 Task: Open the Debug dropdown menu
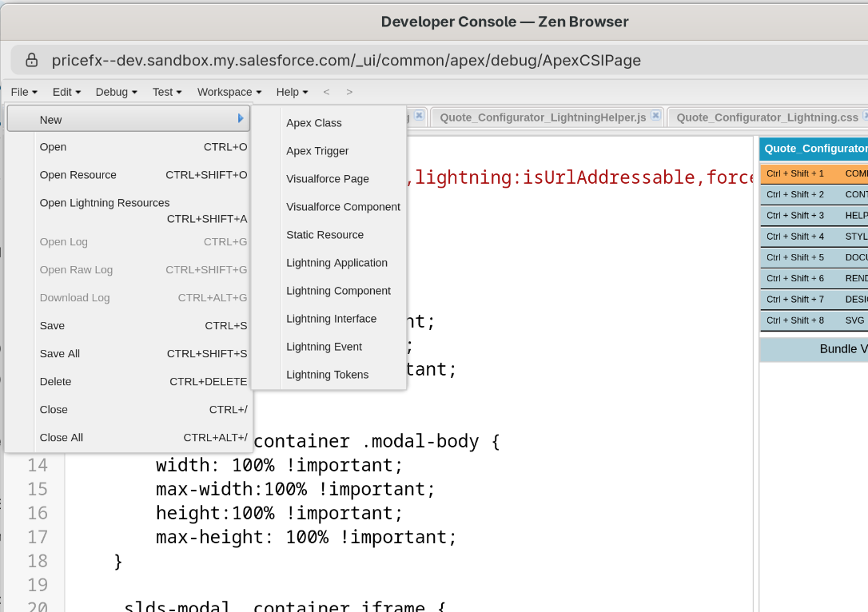[116, 92]
